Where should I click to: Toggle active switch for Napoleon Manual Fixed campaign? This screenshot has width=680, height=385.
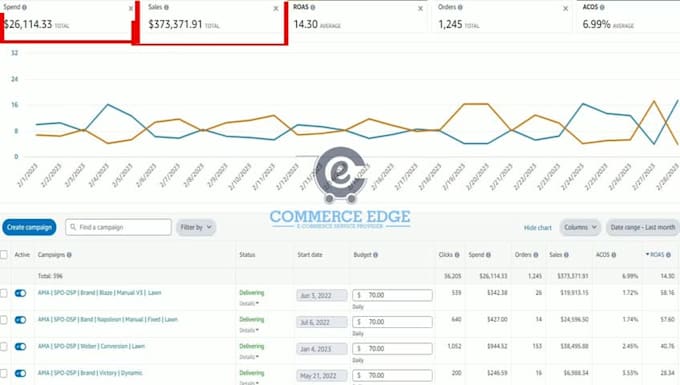tap(20, 320)
